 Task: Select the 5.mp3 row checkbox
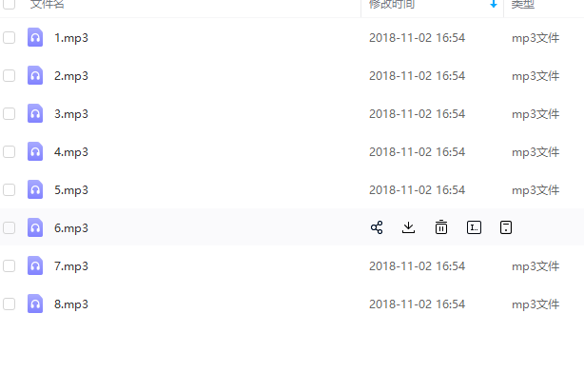coord(10,190)
